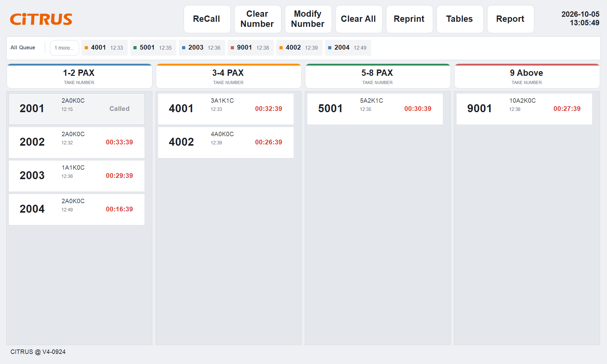This screenshot has height=364, width=607.
Task: Take a number for 5-8 PAX
Action: tap(378, 76)
